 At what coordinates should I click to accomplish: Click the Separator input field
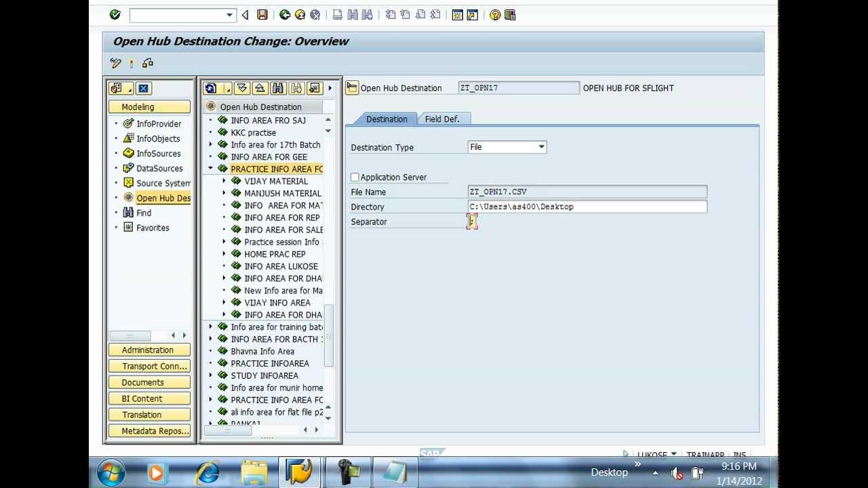point(472,222)
